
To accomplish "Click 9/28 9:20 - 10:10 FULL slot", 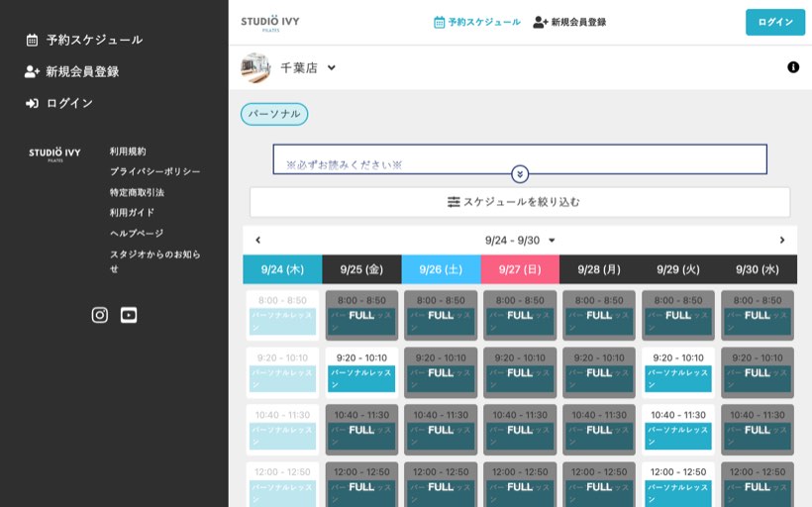I will pos(599,372).
